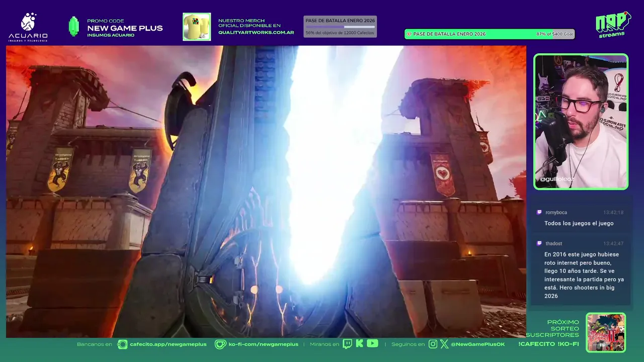
Task: Click '87% of $400 Goal' text
Action: click(x=554, y=34)
